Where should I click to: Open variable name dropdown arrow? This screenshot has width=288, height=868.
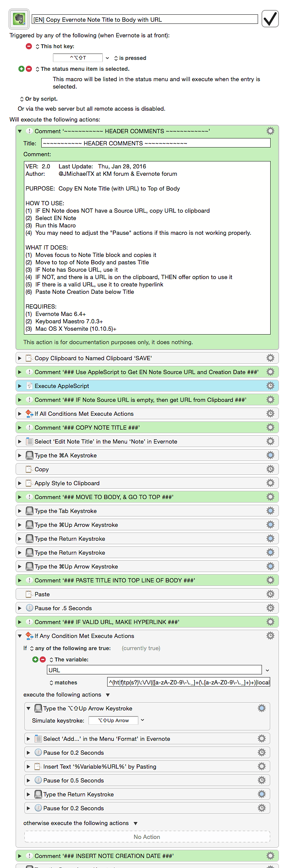(267, 671)
